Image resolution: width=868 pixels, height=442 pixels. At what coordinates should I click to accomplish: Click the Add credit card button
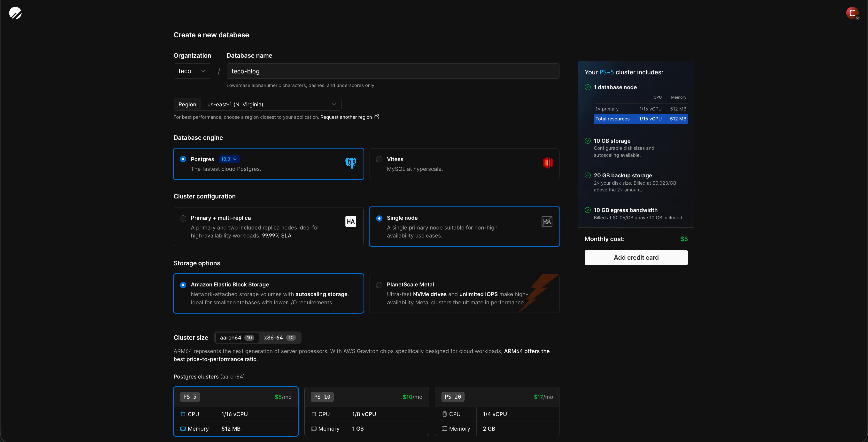click(636, 257)
